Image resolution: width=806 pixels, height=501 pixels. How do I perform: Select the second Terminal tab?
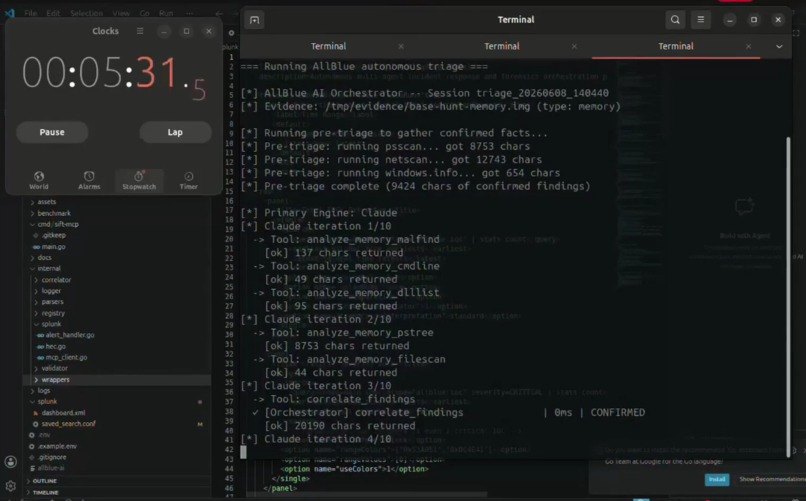click(x=502, y=46)
